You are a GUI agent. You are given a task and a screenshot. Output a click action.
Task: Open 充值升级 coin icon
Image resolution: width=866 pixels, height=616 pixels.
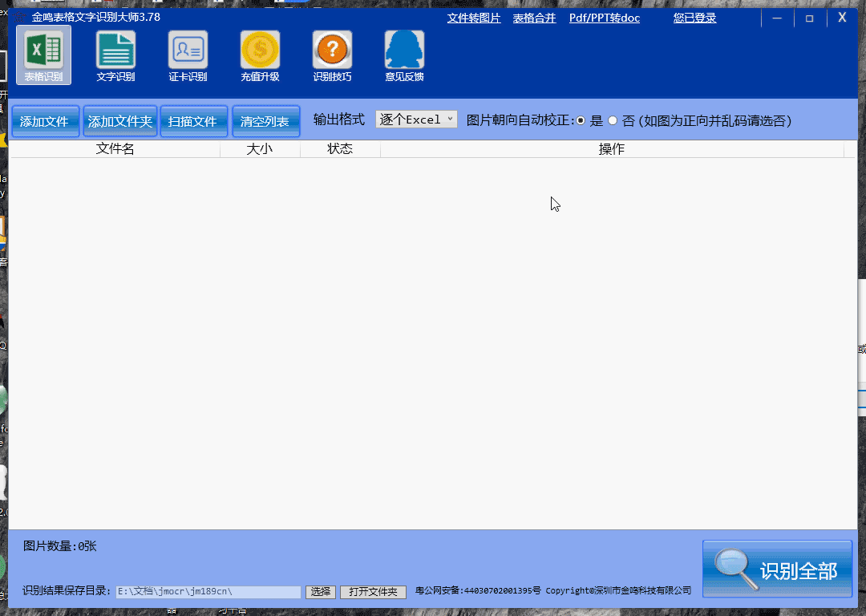point(260,56)
